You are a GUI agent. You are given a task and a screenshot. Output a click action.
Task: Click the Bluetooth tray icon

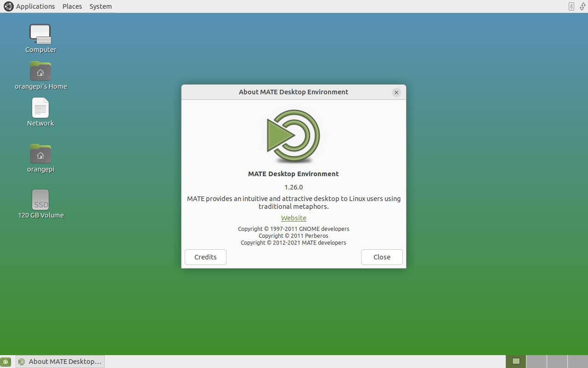click(571, 6)
